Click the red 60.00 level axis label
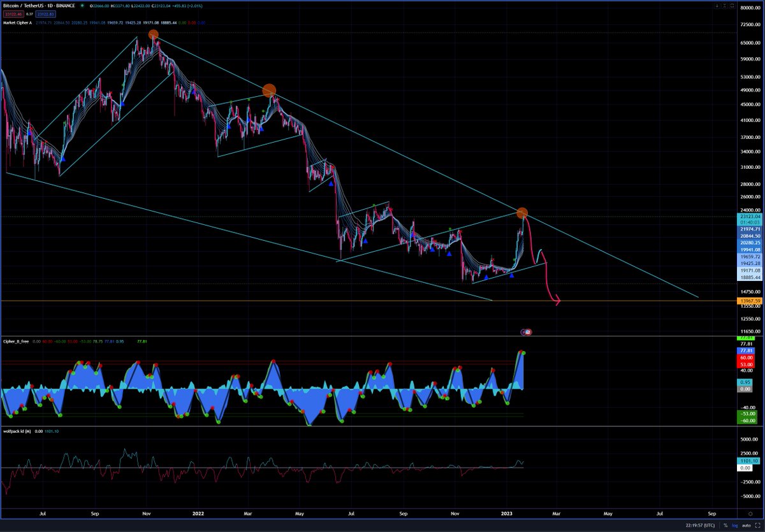 click(746, 358)
